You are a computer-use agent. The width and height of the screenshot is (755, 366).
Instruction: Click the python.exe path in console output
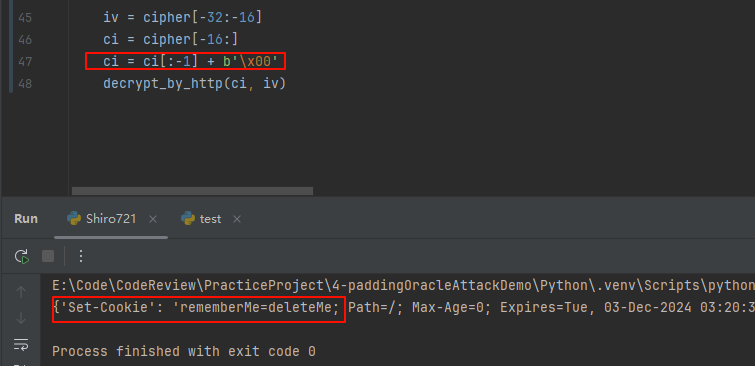(403, 285)
